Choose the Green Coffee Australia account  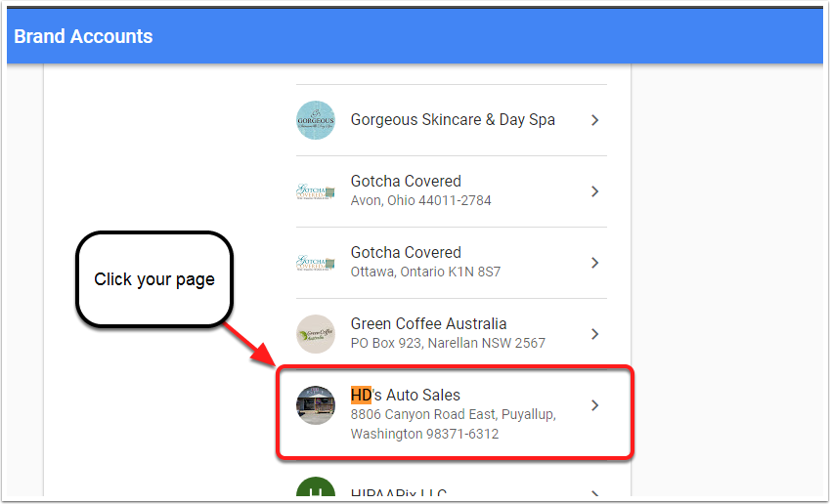point(451,334)
